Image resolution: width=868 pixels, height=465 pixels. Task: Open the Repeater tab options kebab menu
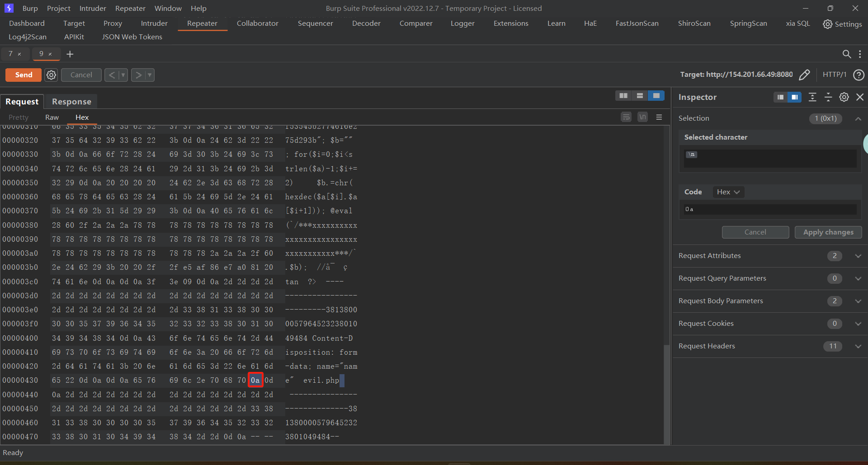click(x=860, y=54)
